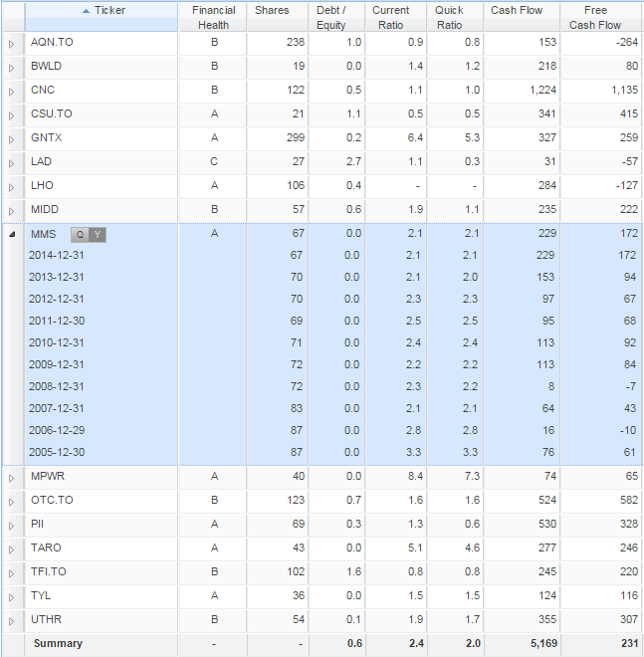The height and width of the screenshot is (657, 644).
Task: Click LAD financial health grade C
Action: point(214,161)
